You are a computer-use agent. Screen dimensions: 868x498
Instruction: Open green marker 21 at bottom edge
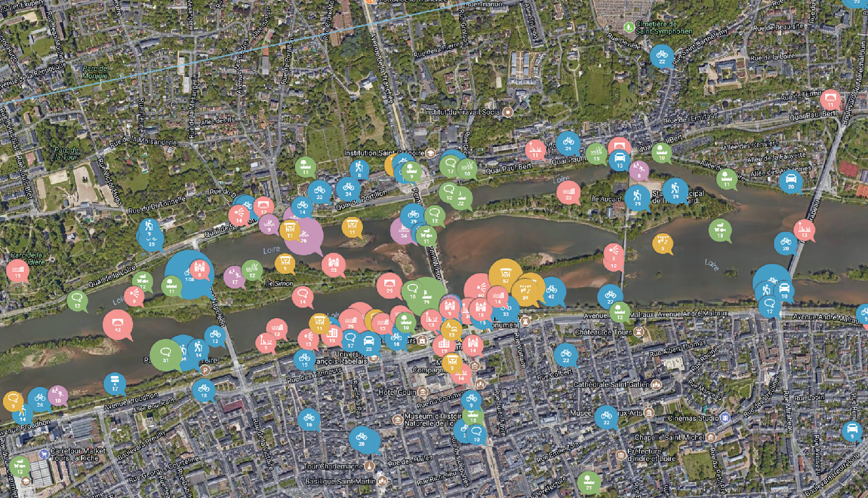[589, 482]
